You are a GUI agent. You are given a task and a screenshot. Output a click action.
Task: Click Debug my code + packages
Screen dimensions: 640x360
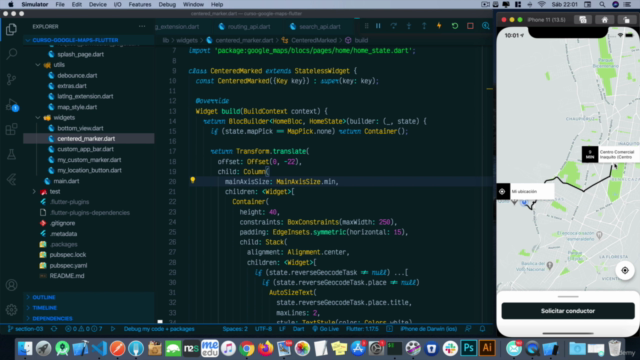coord(159,329)
